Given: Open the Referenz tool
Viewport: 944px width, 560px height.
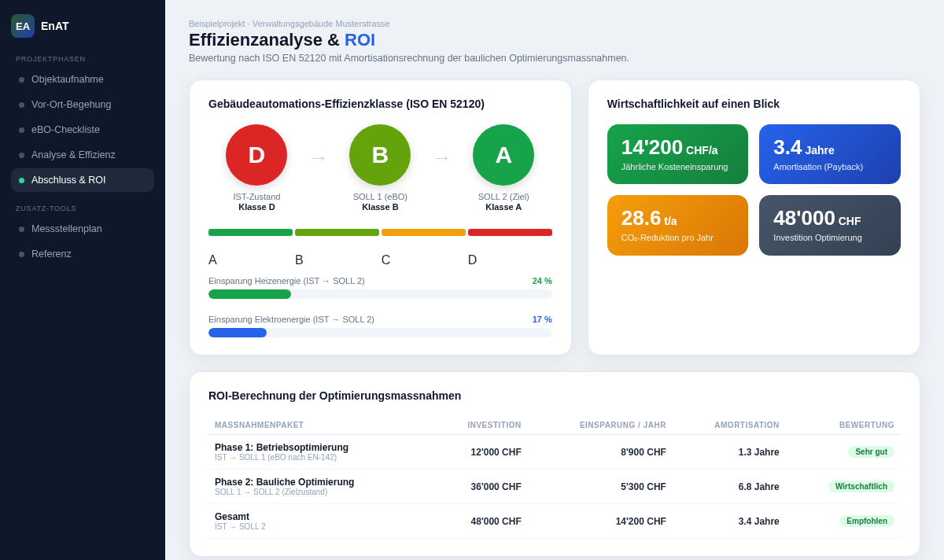Looking at the screenshot, I should click(83, 254).
